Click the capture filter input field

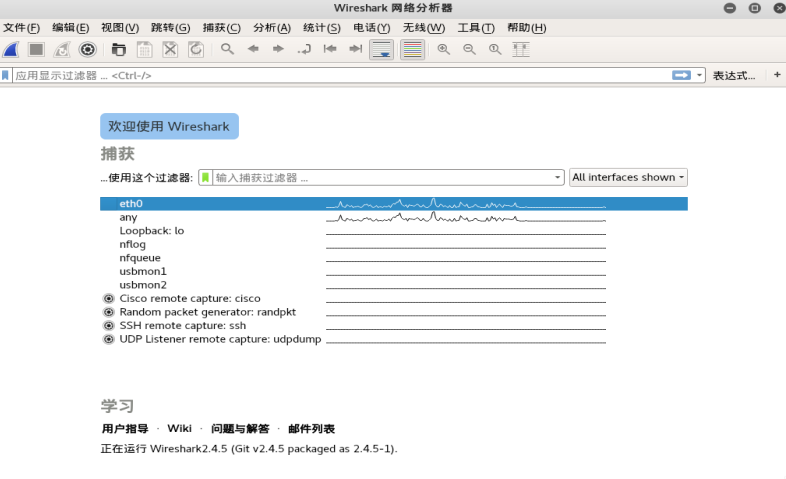click(x=382, y=177)
